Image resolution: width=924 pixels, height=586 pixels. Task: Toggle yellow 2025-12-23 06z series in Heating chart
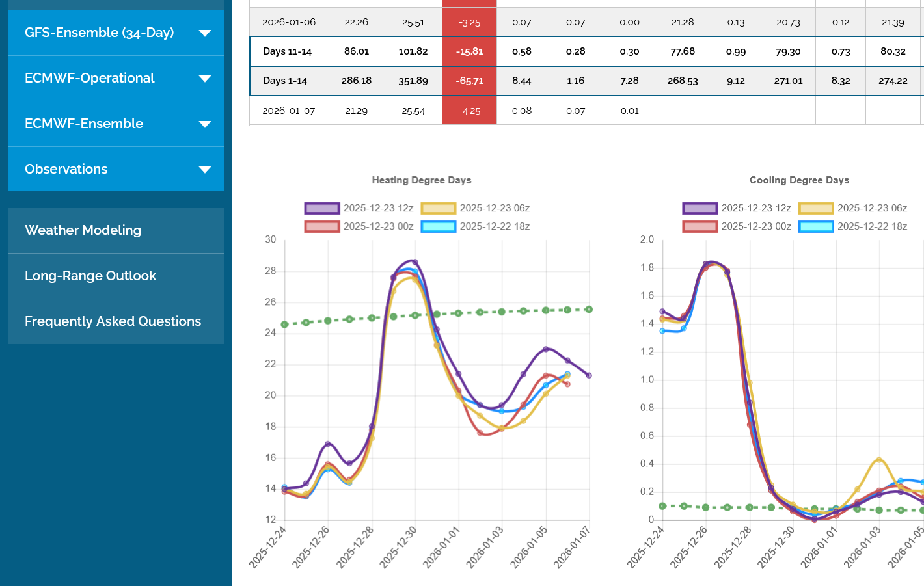click(438, 208)
